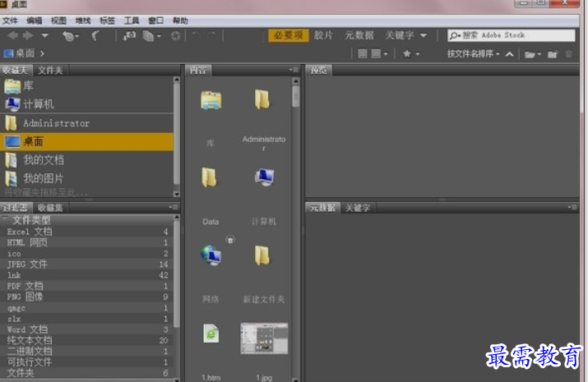Toggle the Word 文档 filter
The image size is (588, 382).
pos(87,329)
